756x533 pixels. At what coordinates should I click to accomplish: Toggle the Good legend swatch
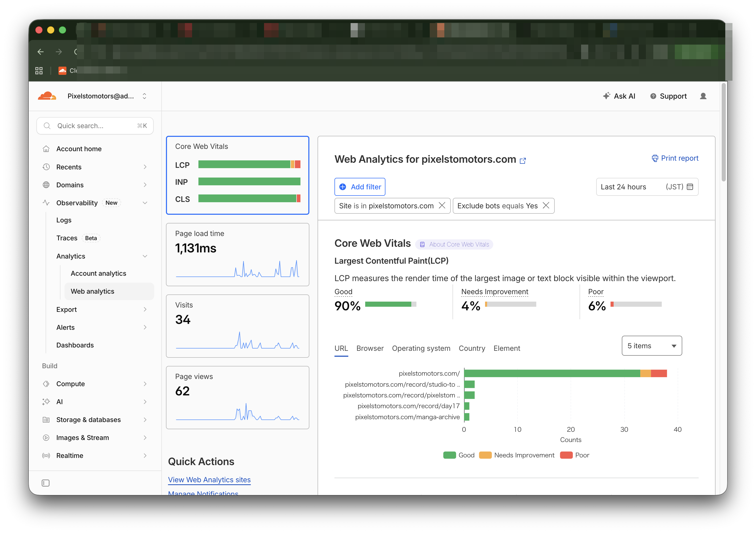pyautogui.click(x=449, y=455)
